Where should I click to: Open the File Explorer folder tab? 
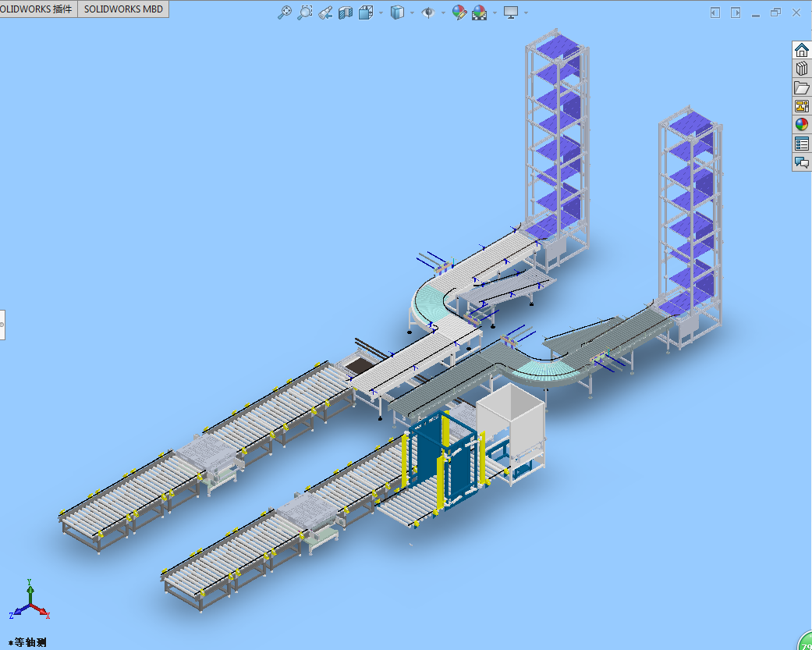click(x=802, y=87)
